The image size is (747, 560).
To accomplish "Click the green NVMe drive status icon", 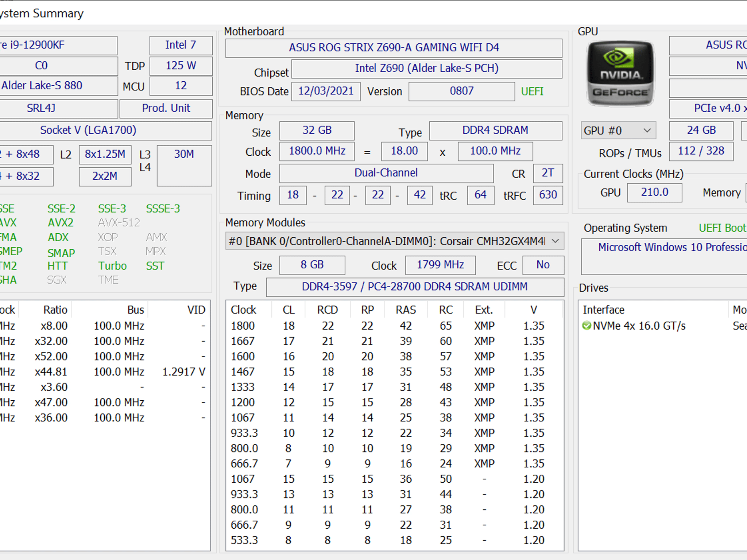I will pos(587,326).
